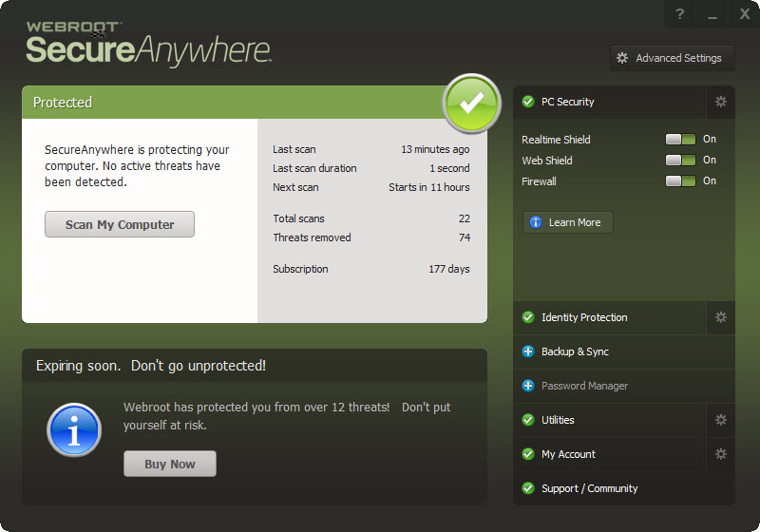
Task: Toggle the Web Shield switch
Action: [x=680, y=160]
